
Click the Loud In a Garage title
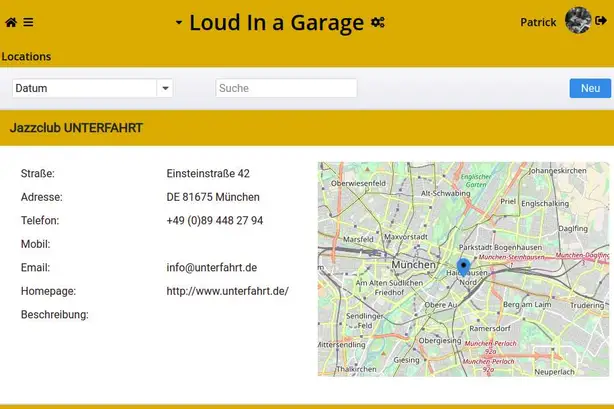(277, 22)
